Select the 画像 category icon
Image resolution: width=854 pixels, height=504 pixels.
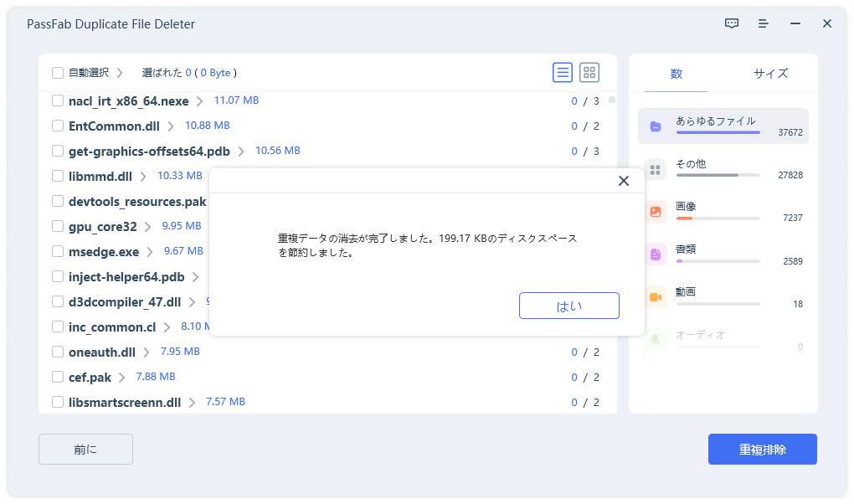(656, 212)
